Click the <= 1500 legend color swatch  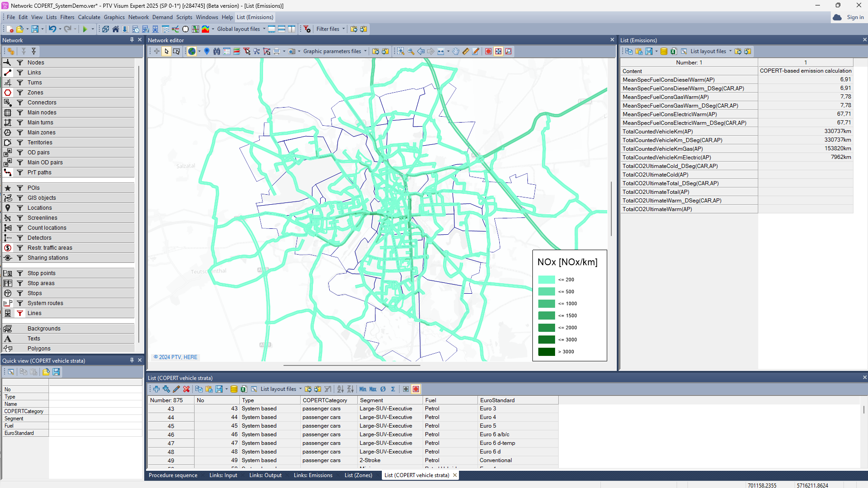pos(546,315)
